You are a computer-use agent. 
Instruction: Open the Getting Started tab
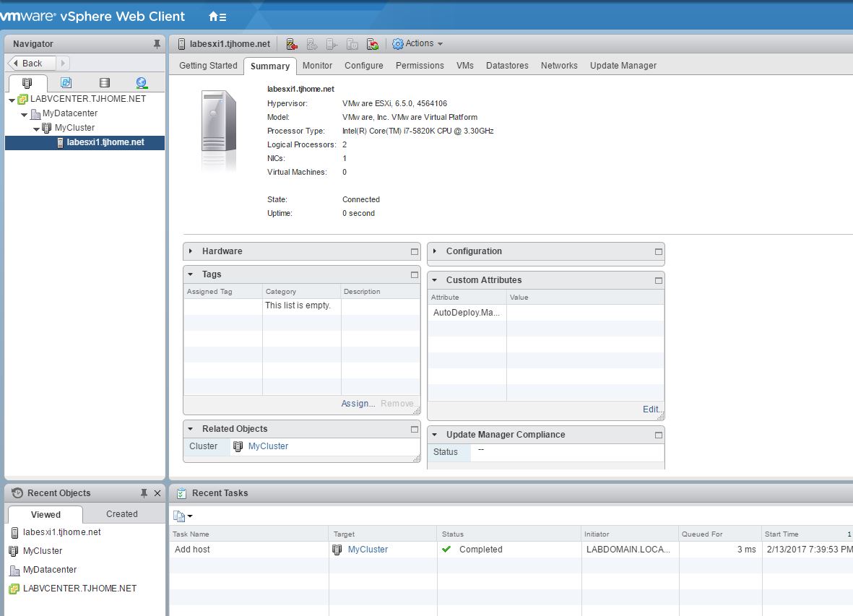208,66
